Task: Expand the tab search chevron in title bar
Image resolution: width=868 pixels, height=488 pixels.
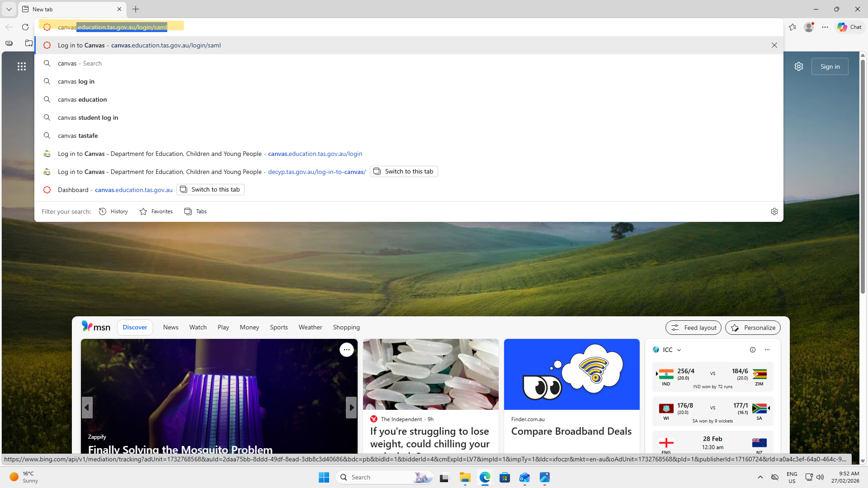Action: (9, 9)
